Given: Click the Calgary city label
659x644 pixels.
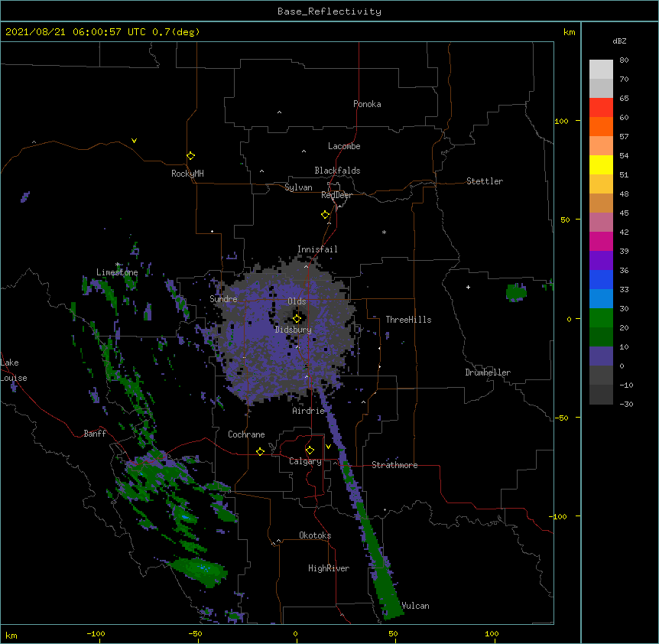Looking at the screenshot, I should click(x=305, y=461).
